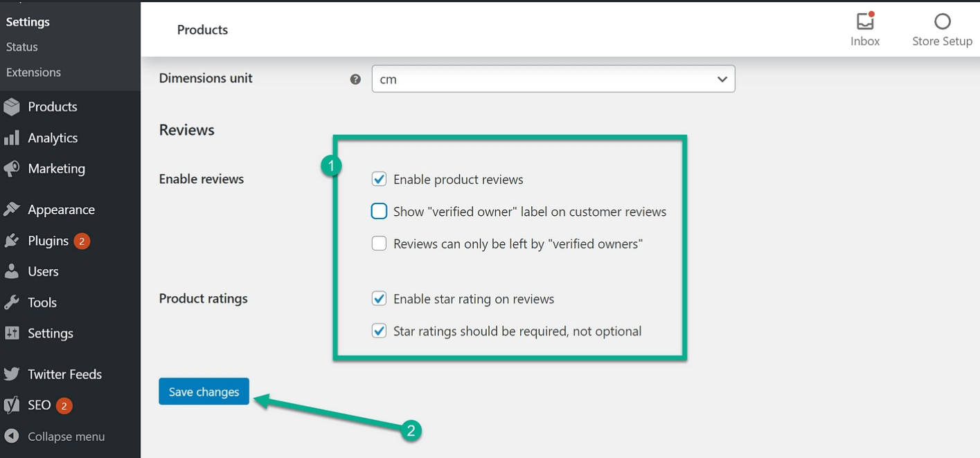The width and height of the screenshot is (980, 458).
Task: Disable star rating on reviews checkbox
Action: pyautogui.click(x=379, y=299)
